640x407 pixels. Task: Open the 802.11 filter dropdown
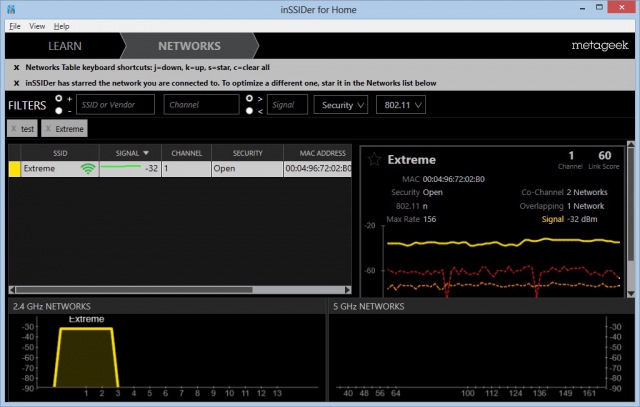pyautogui.click(x=401, y=105)
